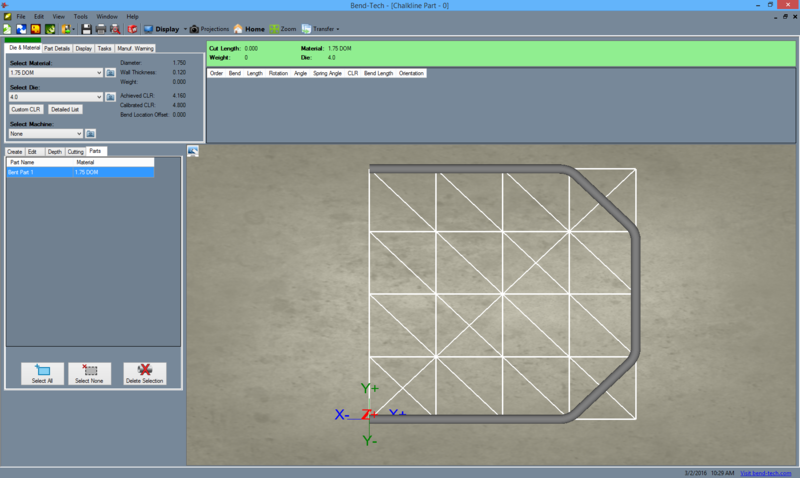Click the blue arrows toolbar icon
Image resolution: width=800 pixels, height=478 pixels.
(21, 29)
